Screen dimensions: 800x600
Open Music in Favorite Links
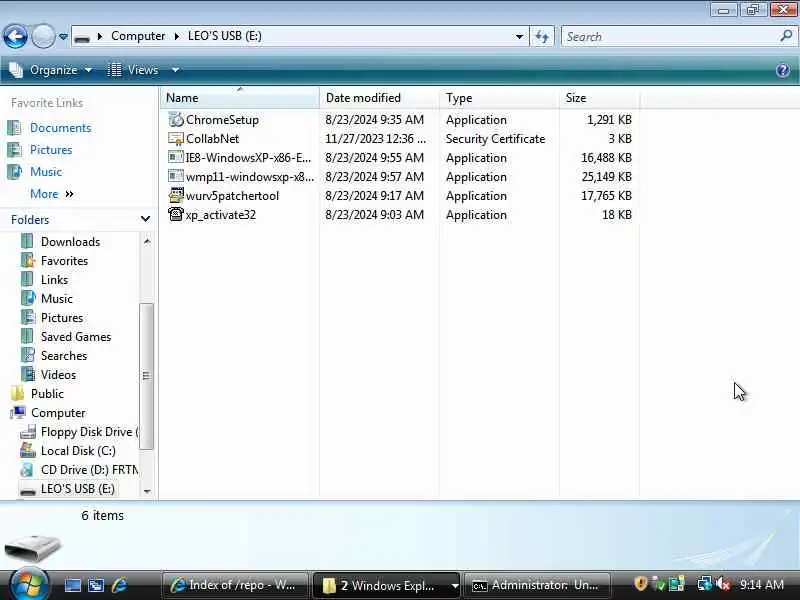[46, 171]
